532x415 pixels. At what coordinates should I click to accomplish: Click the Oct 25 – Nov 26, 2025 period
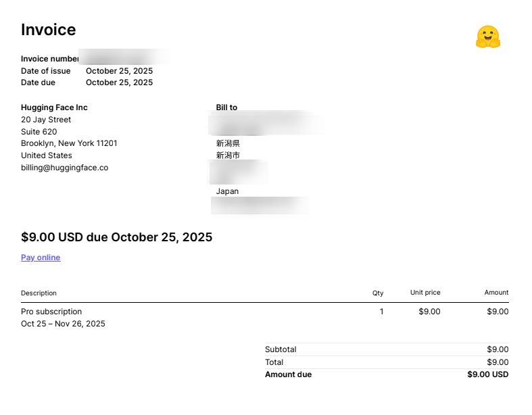[63, 324]
